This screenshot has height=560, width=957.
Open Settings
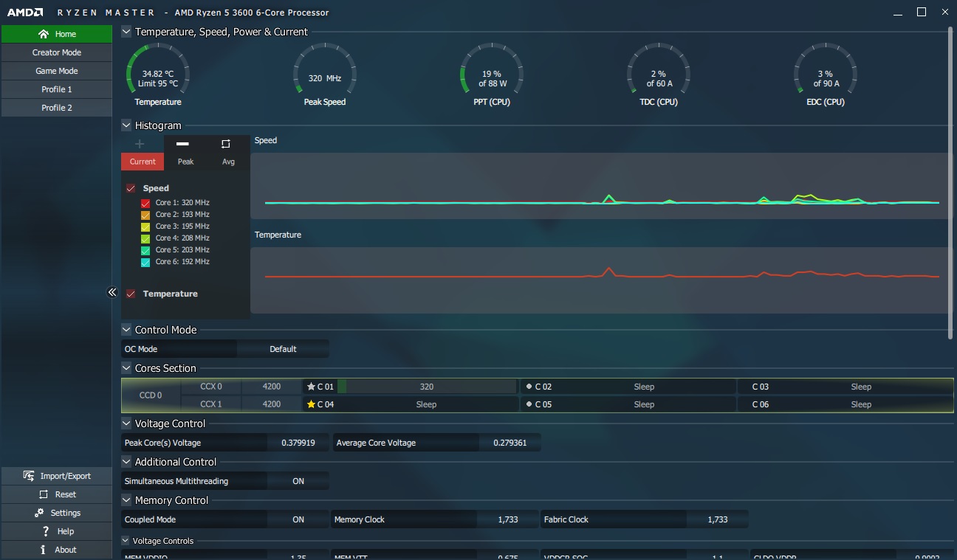pyautogui.click(x=56, y=513)
